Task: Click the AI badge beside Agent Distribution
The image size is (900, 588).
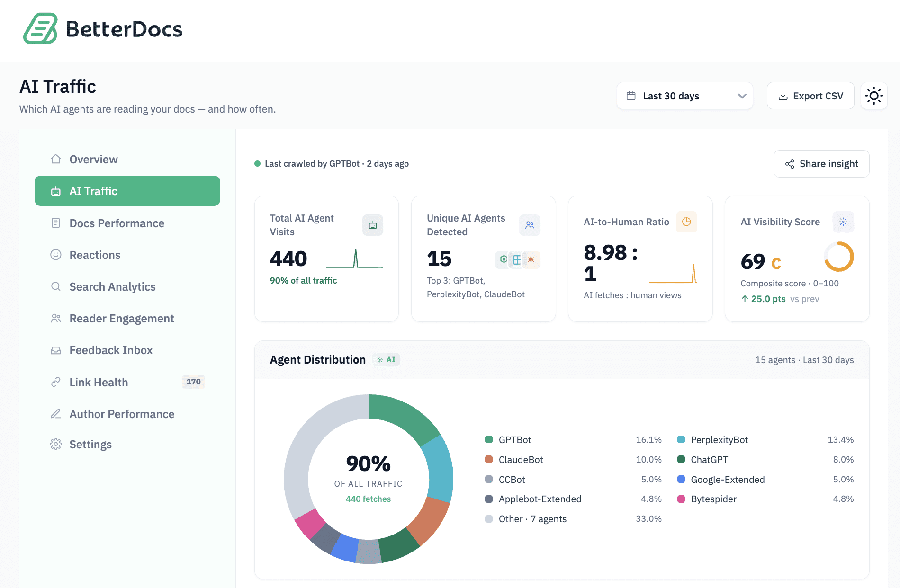Action: coord(387,360)
